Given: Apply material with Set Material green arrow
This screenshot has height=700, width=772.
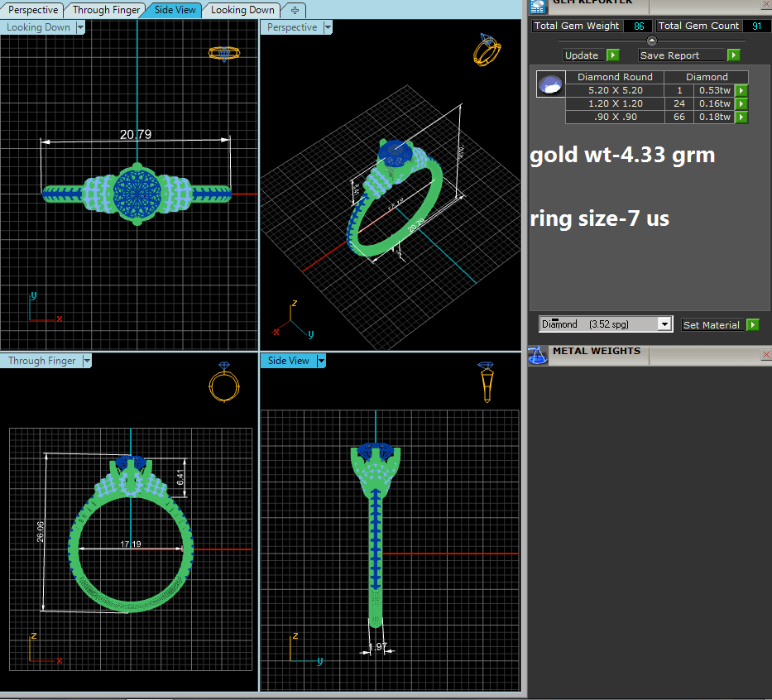Looking at the screenshot, I should pos(752,325).
